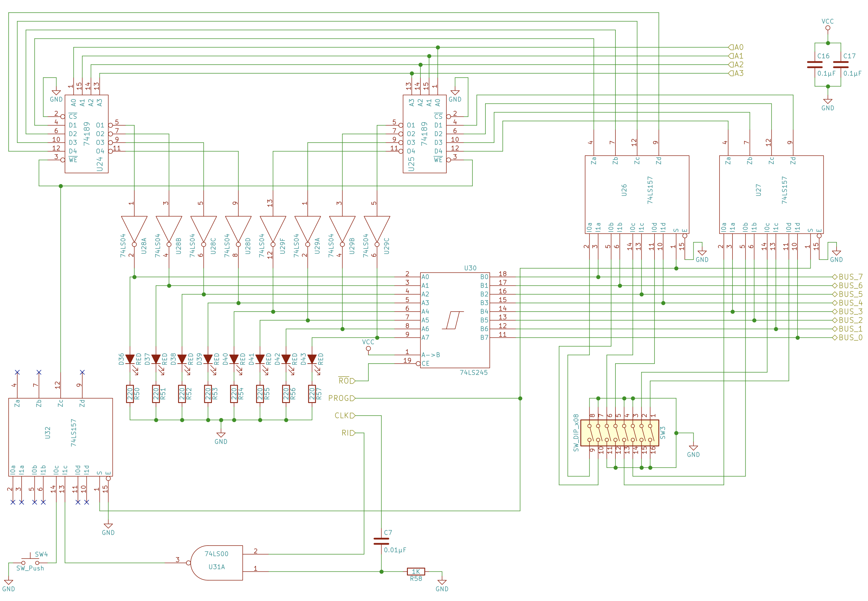Screen dimensions: 868x601
Task: Select resistor R50 symbol
Action: pyautogui.click(x=130, y=394)
